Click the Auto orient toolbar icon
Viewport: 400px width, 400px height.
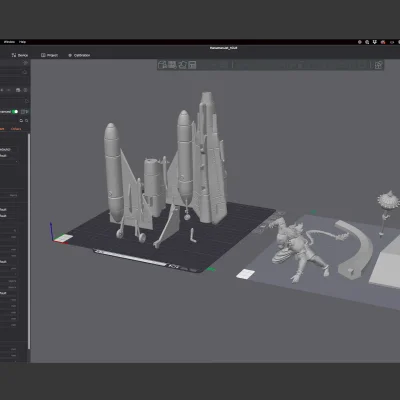182,65
